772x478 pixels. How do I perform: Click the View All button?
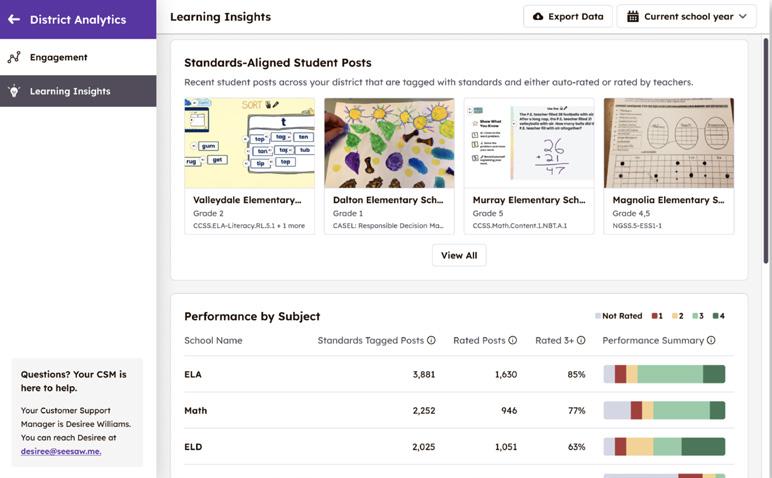click(x=459, y=255)
